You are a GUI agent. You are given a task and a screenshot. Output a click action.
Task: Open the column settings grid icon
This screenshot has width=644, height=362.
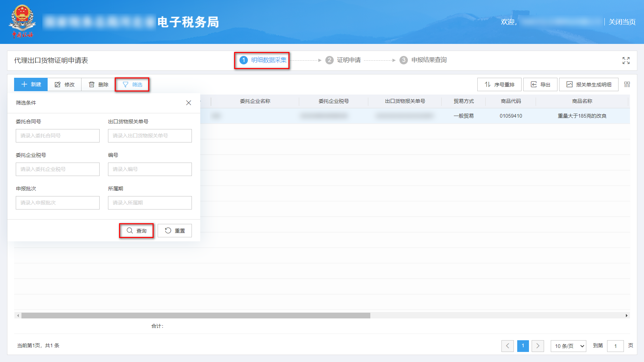click(627, 84)
